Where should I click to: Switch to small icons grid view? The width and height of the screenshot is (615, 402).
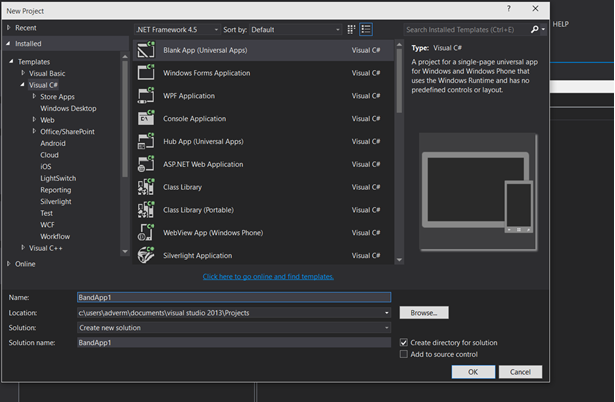pyautogui.click(x=351, y=29)
